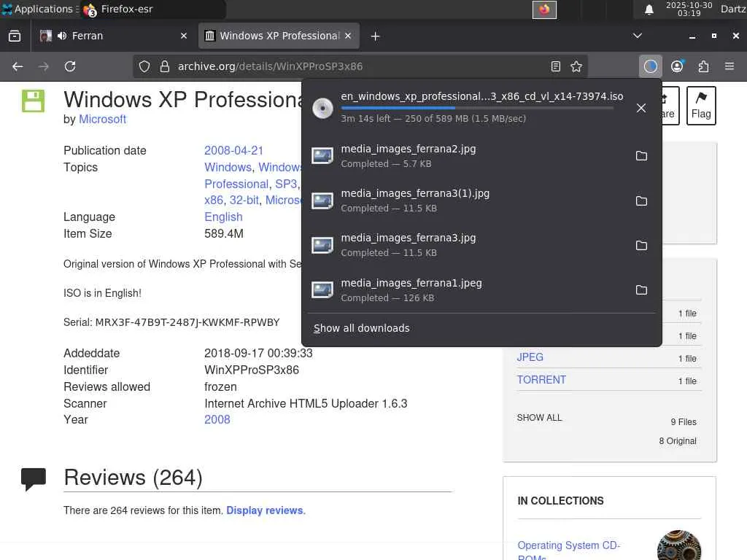Image resolution: width=747 pixels, height=560 pixels.
Task: Click the identifier WinXPProSP3x86 value
Action: 252,370
